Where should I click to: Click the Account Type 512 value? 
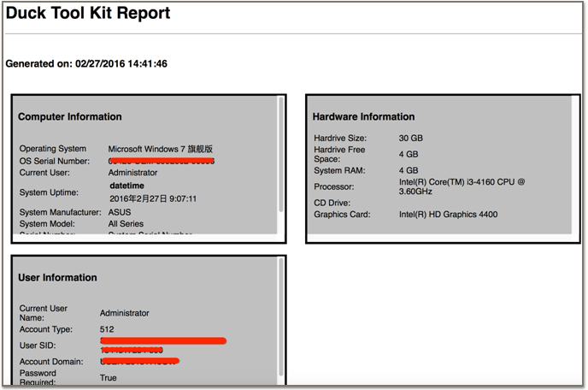108,328
